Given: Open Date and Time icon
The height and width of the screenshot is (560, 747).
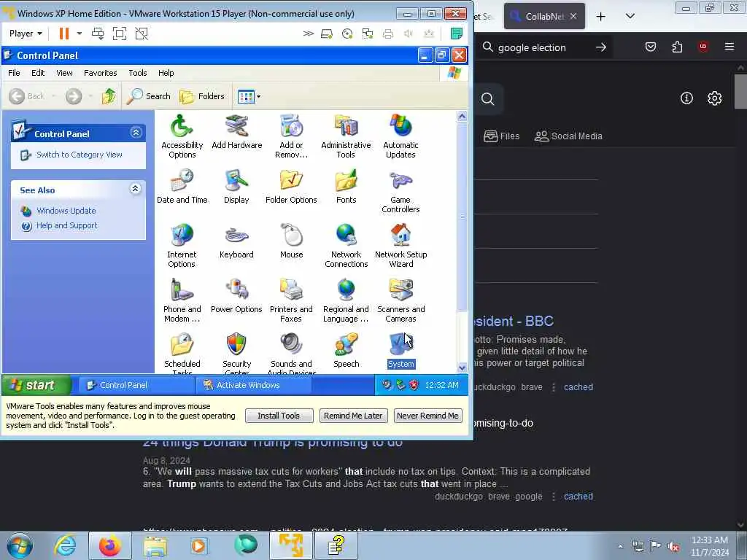Looking at the screenshot, I should [182, 187].
